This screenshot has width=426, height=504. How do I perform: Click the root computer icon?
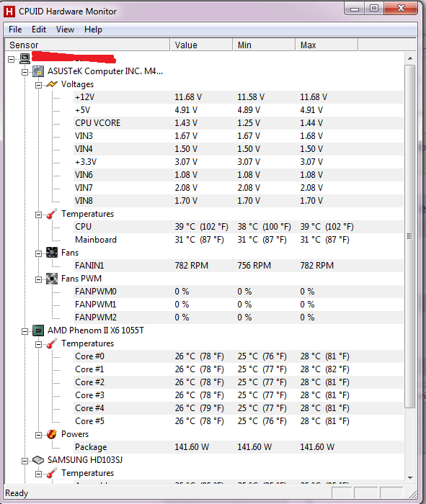point(25,58)
